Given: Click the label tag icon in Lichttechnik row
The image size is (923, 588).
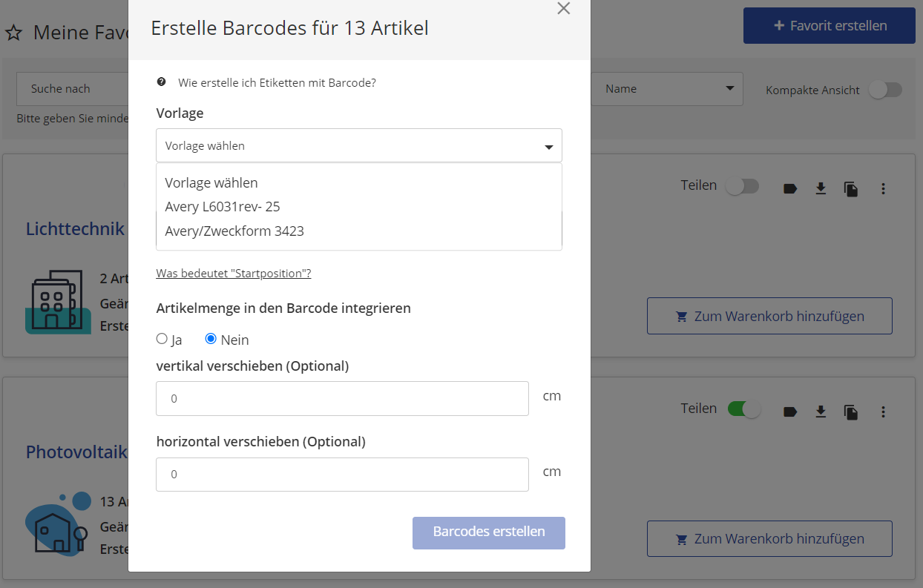Looking at the screenshot, I should point(790,189).
